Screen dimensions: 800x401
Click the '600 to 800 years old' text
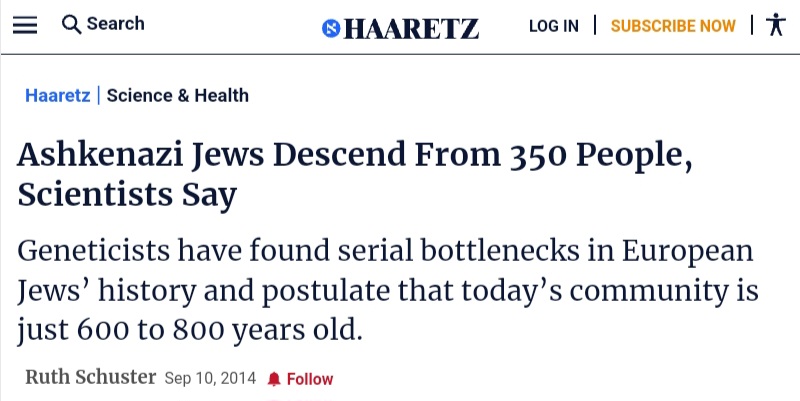click(219, 330)
